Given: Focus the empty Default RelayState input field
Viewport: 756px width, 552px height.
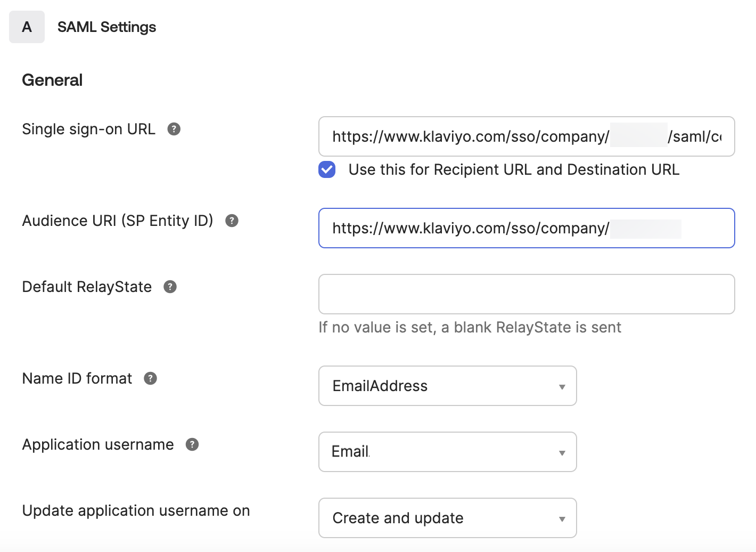Looking at the screenshot, I should tap(526, 294).
